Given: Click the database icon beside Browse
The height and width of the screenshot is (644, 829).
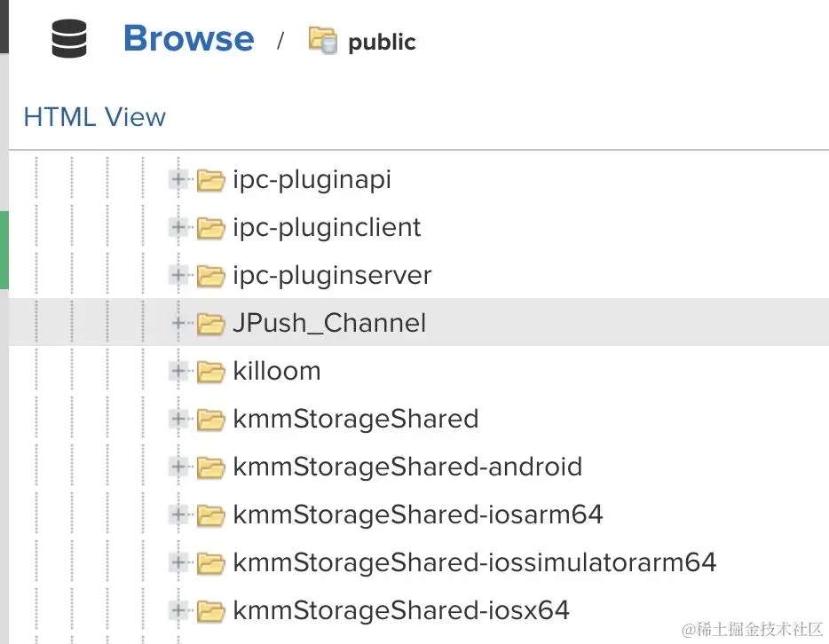Looking at the screenshot, I should point(69,40).
